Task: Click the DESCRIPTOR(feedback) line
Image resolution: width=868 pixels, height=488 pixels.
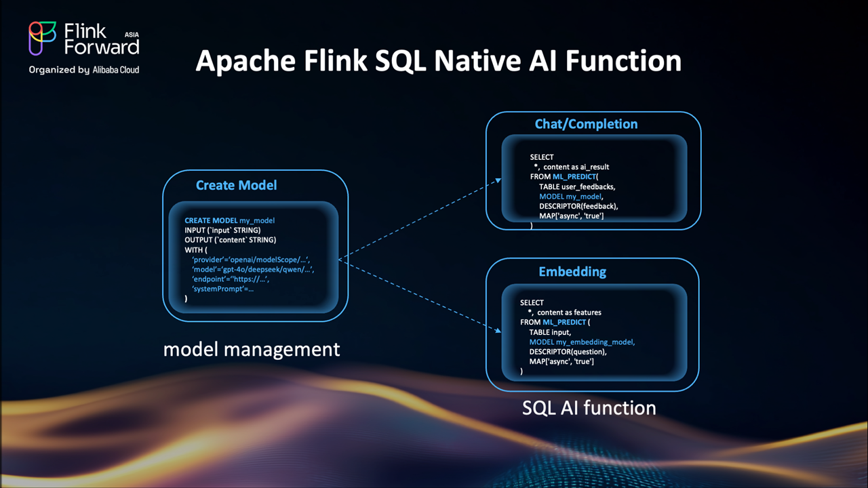Action: pos(578,205)
